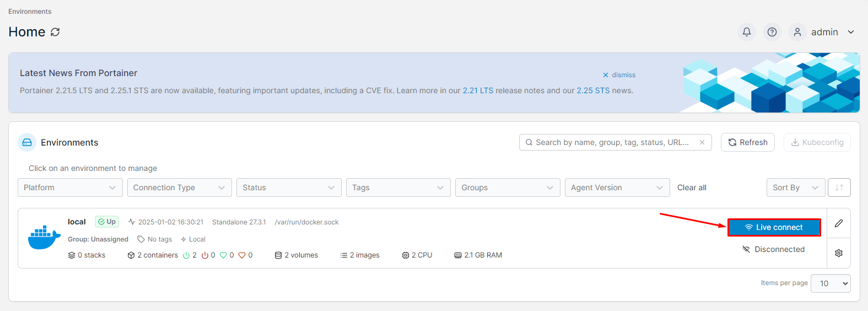Open the notifications bell
Image resolution: width=868 pixels, height=311 pixels.
click(x=747, y=32)
